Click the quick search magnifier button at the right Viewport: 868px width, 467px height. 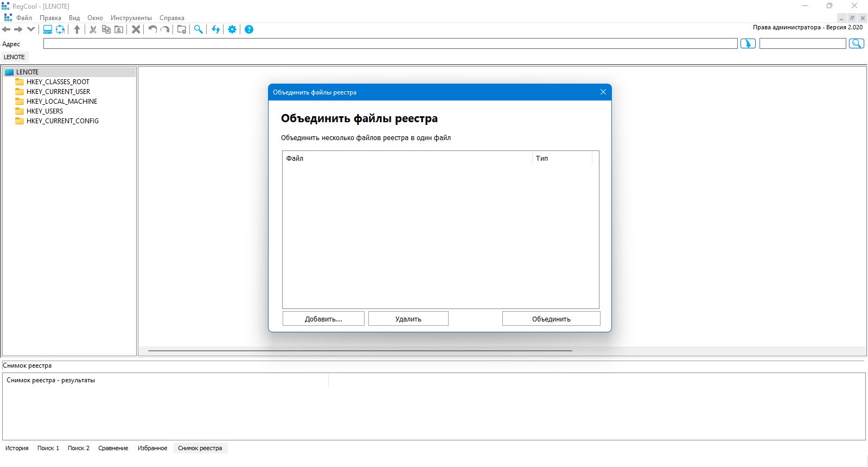pyautogui.click(x=857, y=44)
